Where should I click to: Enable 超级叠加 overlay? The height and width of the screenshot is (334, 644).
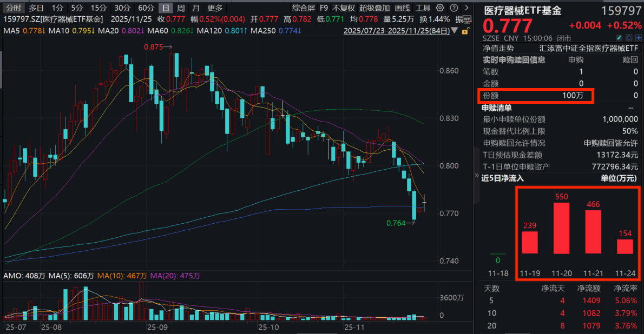point(374,8)
